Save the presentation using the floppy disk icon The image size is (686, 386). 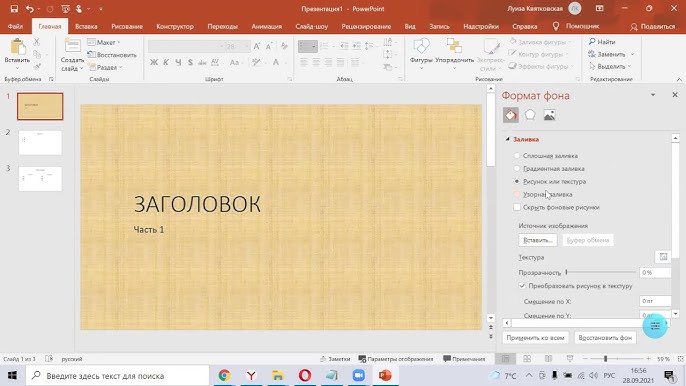(14, 9)
